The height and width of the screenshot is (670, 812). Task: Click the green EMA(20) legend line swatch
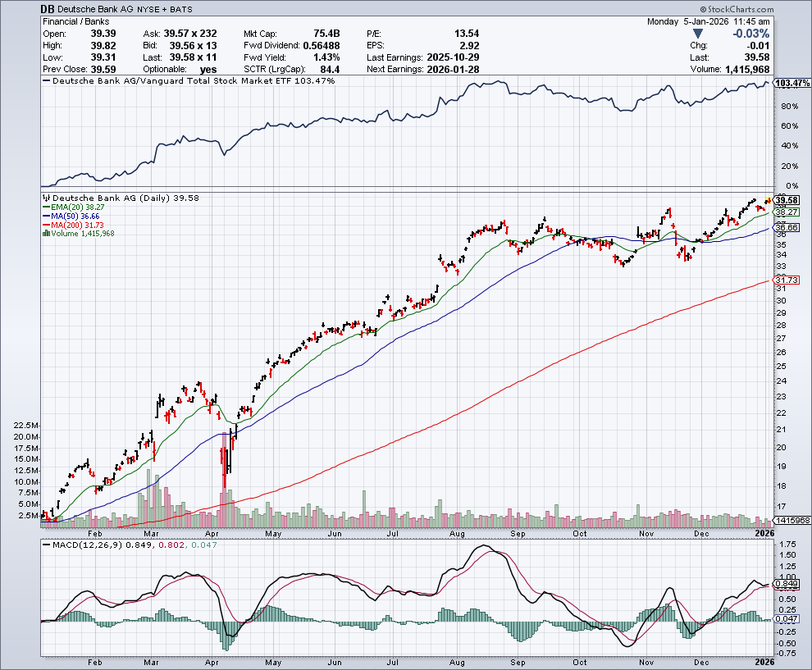[46, 207]
